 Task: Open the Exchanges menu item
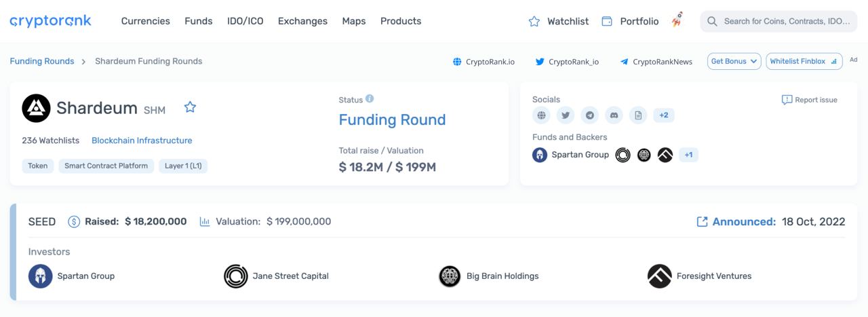pyautogui.click(x=302, y=21)
